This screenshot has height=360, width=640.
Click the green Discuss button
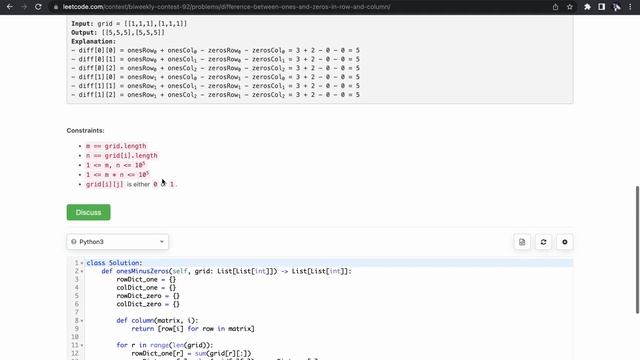pyautogui.click(x=89, y=212)
